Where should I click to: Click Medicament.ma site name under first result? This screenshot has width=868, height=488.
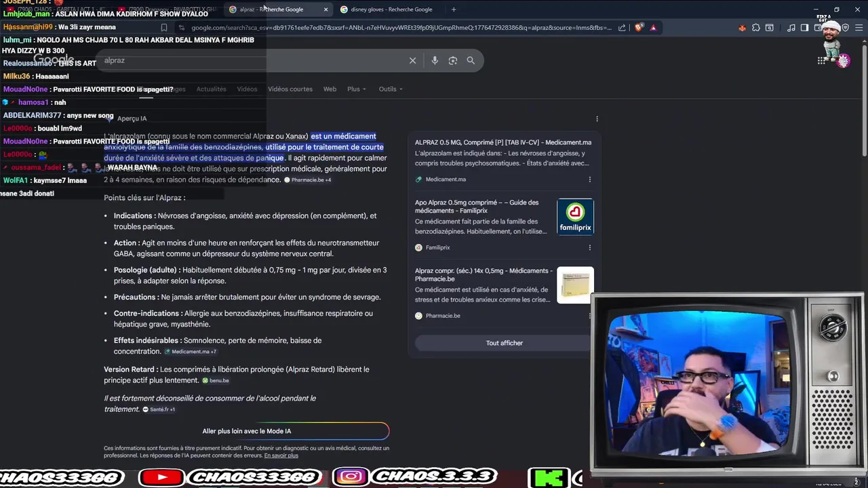[x=446, y=180]
